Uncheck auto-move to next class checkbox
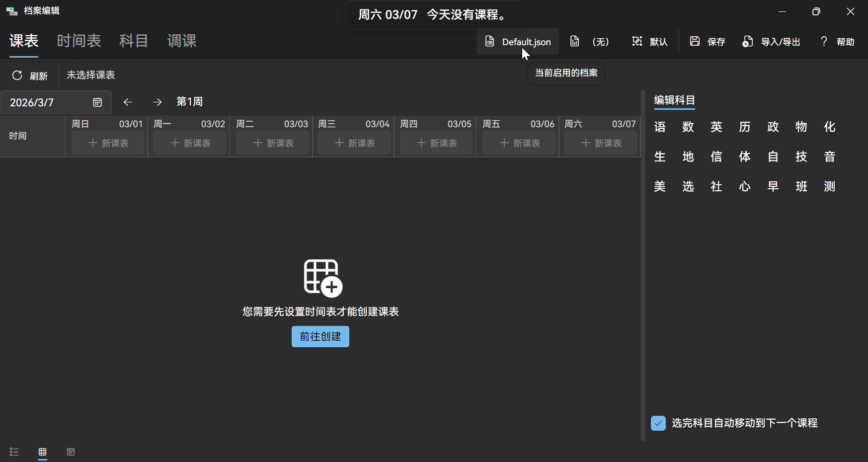The height and width of the screenshot is (462, 868). 658,423
